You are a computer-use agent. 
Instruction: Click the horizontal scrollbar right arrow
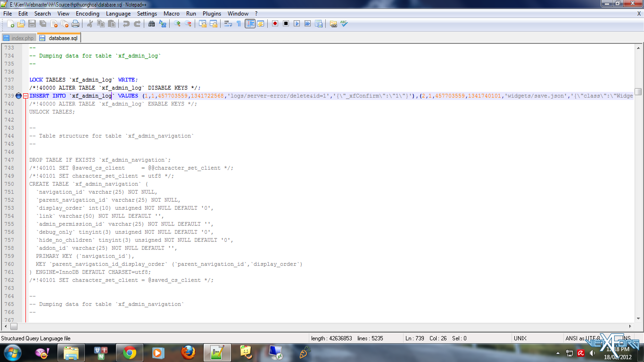point(630,326)
